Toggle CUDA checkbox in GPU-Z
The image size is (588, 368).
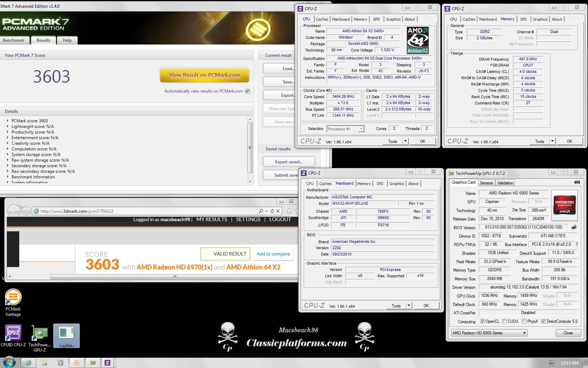[504, 321]
